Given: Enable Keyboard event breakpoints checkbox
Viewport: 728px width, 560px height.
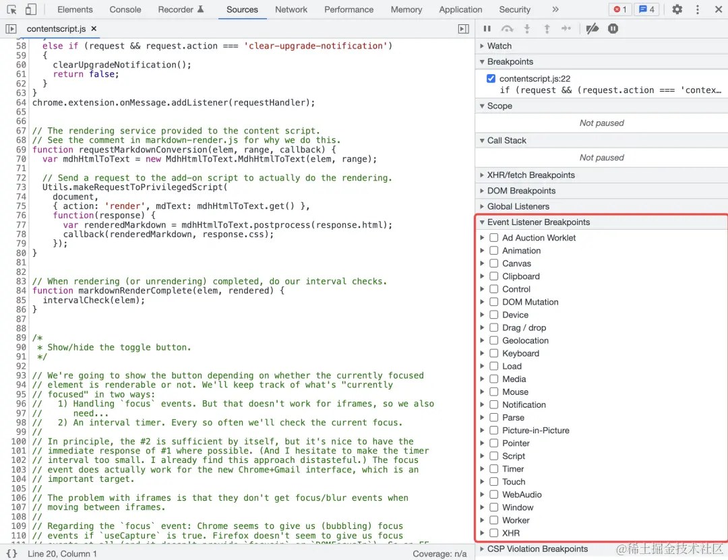Looking at the screenshot, I should click(494, 353).
